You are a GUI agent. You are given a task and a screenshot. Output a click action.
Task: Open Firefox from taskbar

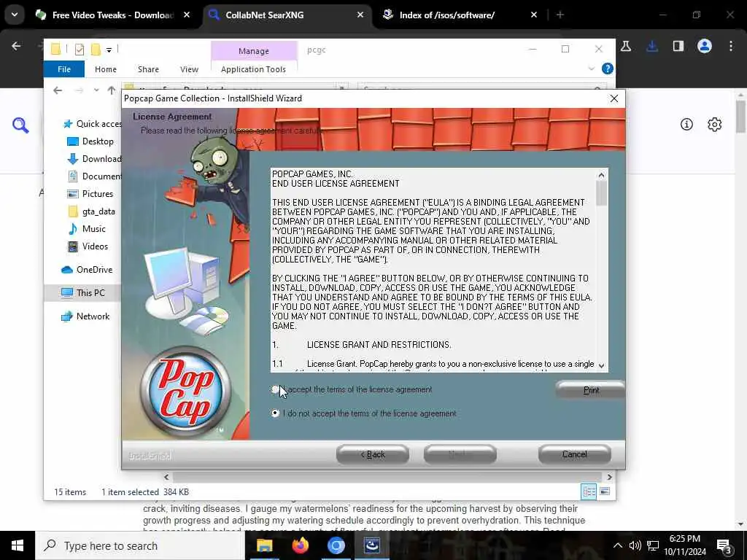pyautogui.click(x=300, y=545)
